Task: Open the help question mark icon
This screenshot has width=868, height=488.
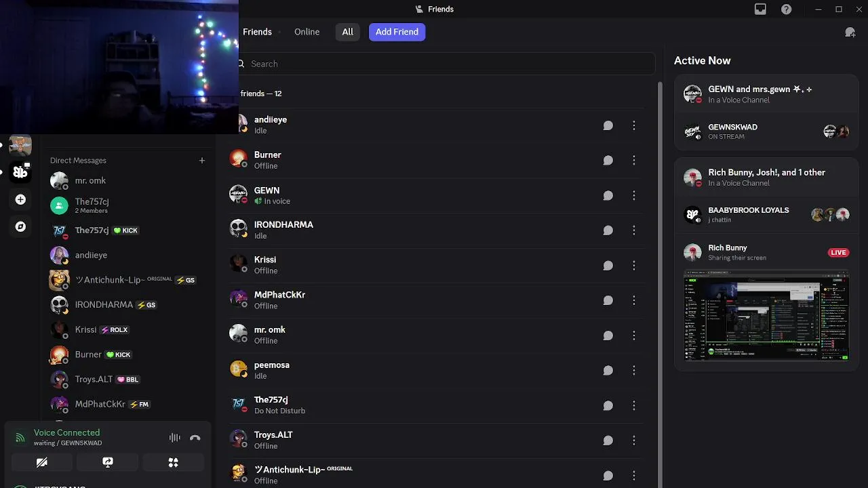Action: (786, 9)
